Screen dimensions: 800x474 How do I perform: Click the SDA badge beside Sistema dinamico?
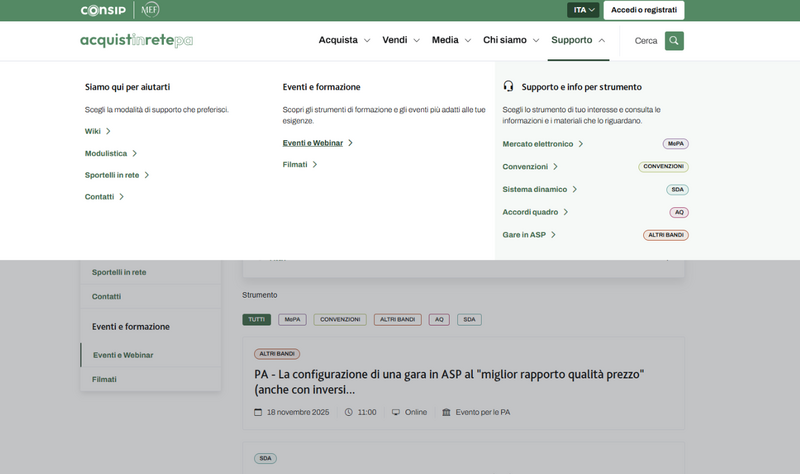[x=677, y=190]
